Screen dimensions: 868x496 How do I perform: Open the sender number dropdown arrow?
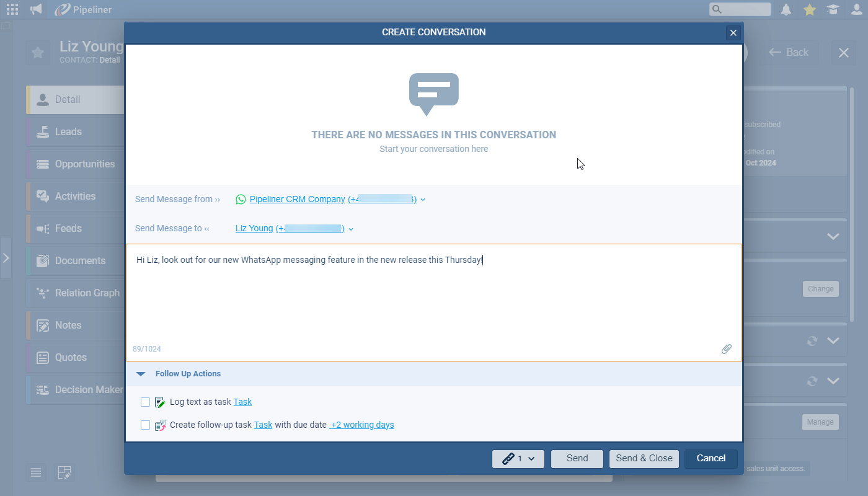[x=423, y=200]
